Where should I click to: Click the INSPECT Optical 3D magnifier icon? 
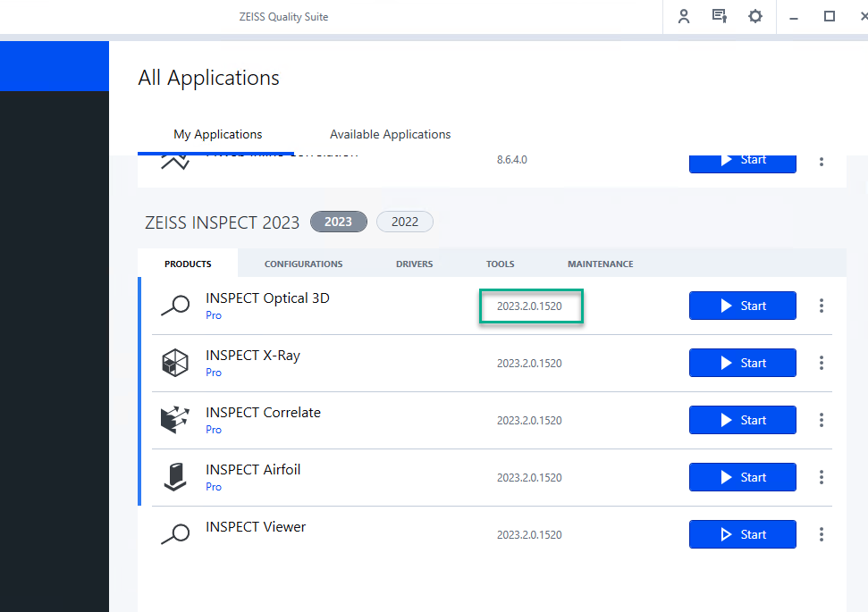(175, 306)
